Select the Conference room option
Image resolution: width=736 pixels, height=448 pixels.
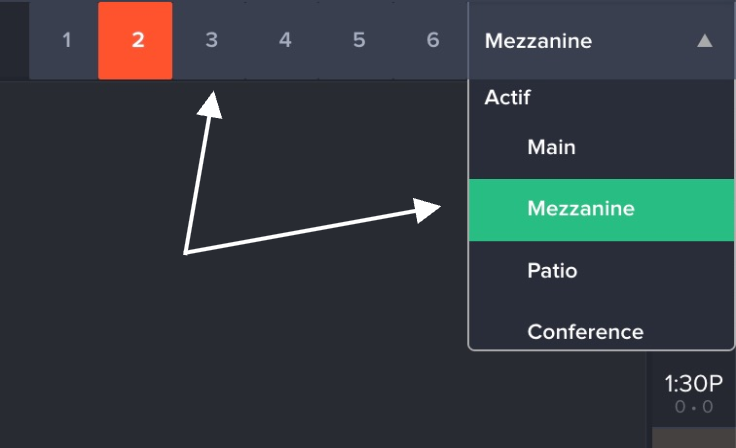[x=585, y=331]
